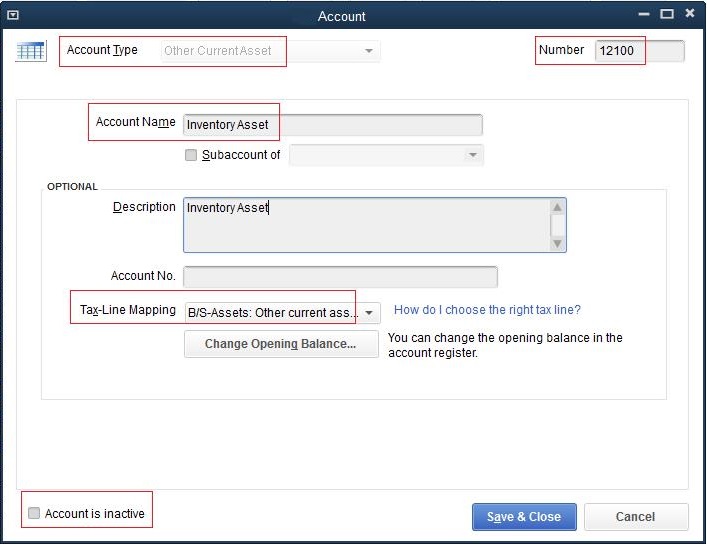Toggle the Account is inactive checkbox
The width and height of the screenshot is (707, 547).
coord(34,513)
